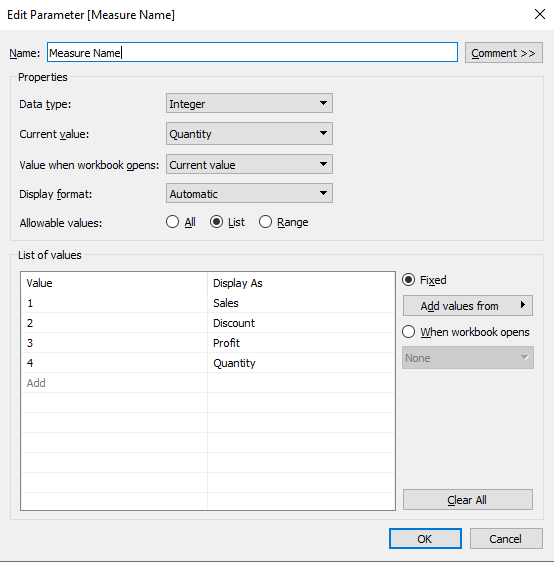The width and height of the screenshot is (554, 562).
Task: Open the Display format dropdown
Action: pos(249,194)
